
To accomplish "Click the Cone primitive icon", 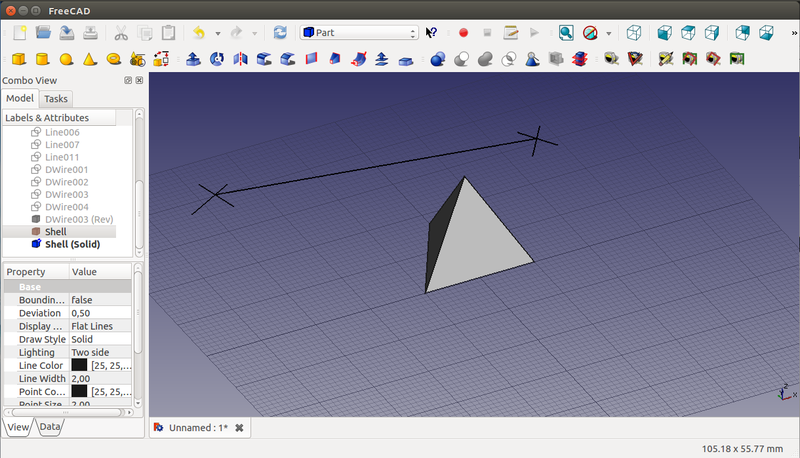I will click(x=90, y=59).
